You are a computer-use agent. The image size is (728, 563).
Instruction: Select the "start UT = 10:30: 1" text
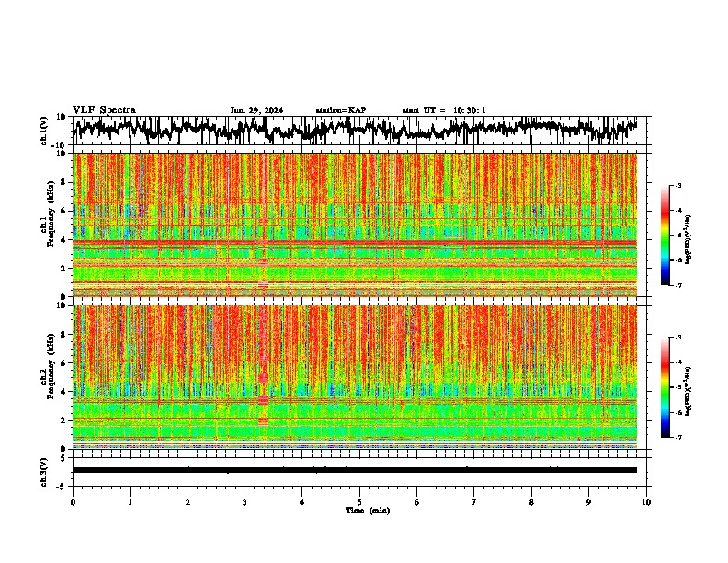[x=444, y=110]
